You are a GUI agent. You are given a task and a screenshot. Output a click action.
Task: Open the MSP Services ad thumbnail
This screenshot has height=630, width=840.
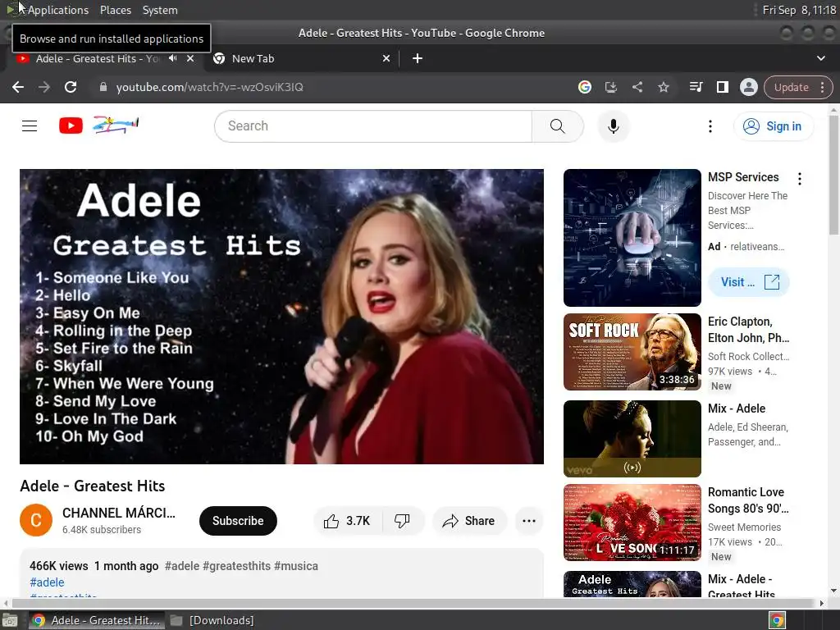pos(632,238)
